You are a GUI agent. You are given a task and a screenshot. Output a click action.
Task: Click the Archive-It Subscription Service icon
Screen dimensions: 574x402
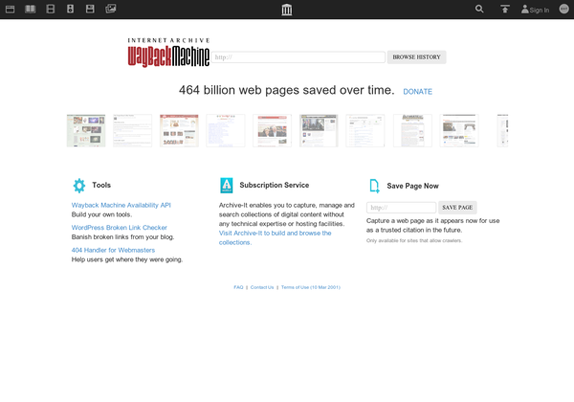click(227, 185)
